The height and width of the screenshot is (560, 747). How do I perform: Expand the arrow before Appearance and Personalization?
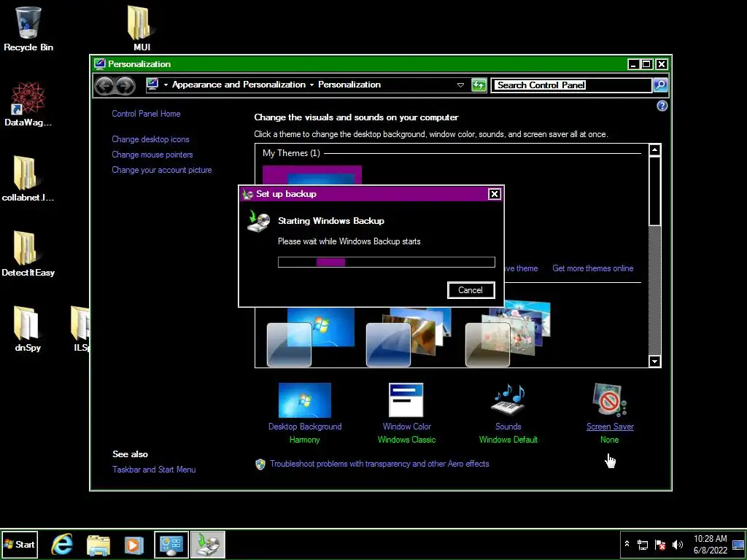click(x=166, y=85)
